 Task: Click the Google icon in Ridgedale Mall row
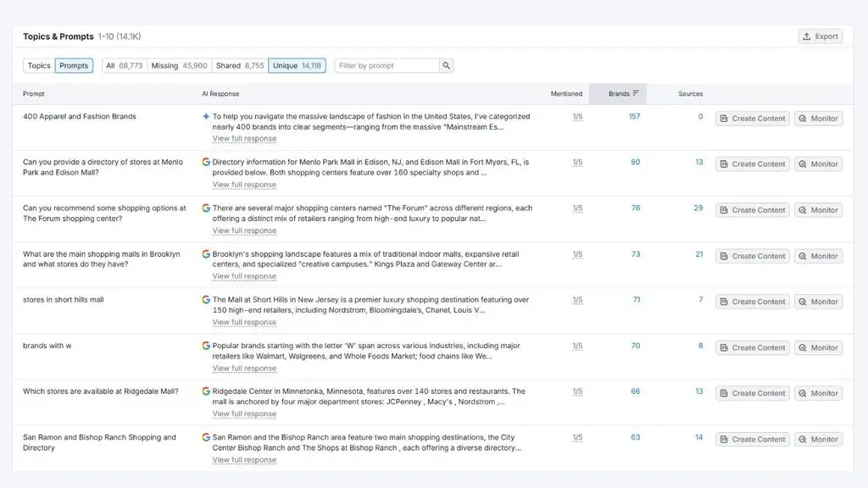206,391
